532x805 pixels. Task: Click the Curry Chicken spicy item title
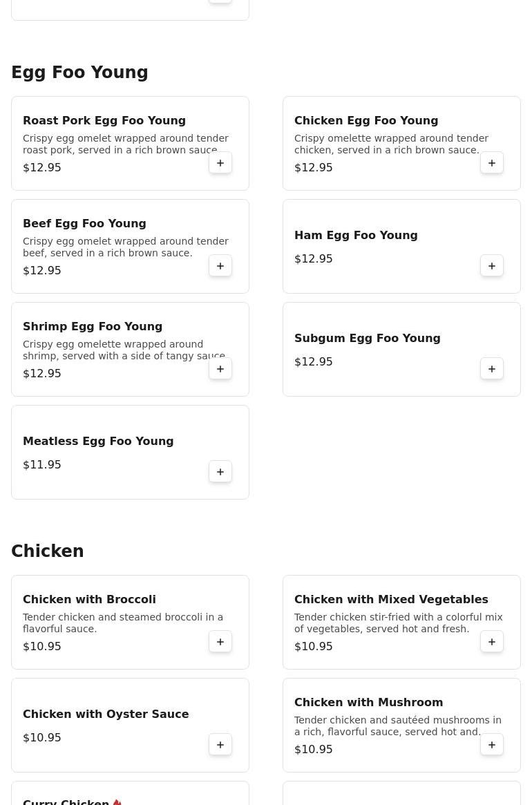(66, 802)
